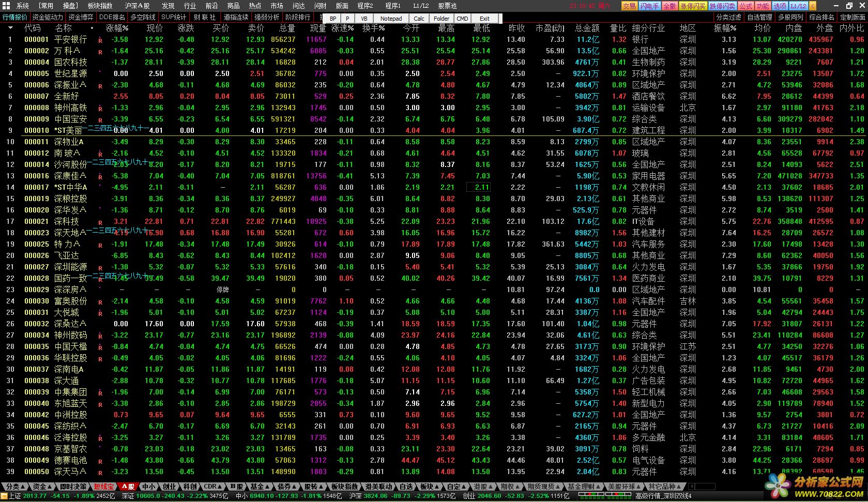Click the 闪电手 quick-trade button
This screenshot has height=502, width=868.
pos(649,6)
